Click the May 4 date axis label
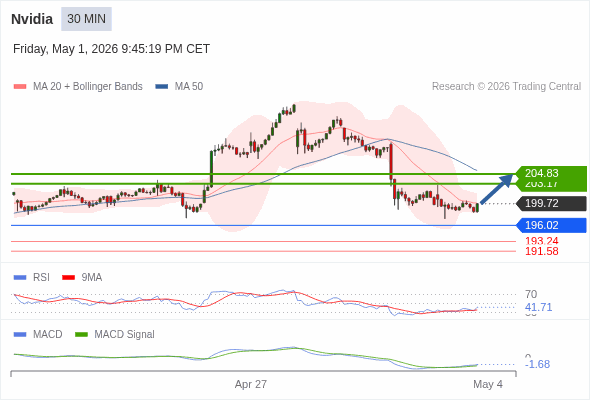 point(488,384)
